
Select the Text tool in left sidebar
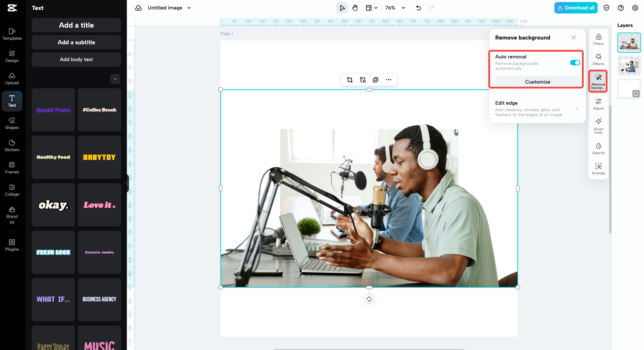click(12, 101)
